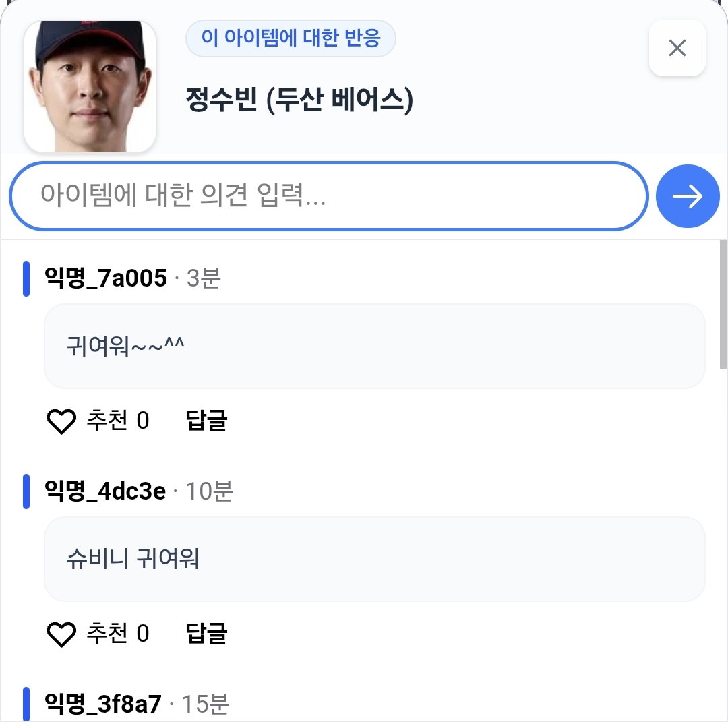Viewport: 728px width, 722px height.
Task: Click the 15분 timestamp
Action: click(205, 704)
